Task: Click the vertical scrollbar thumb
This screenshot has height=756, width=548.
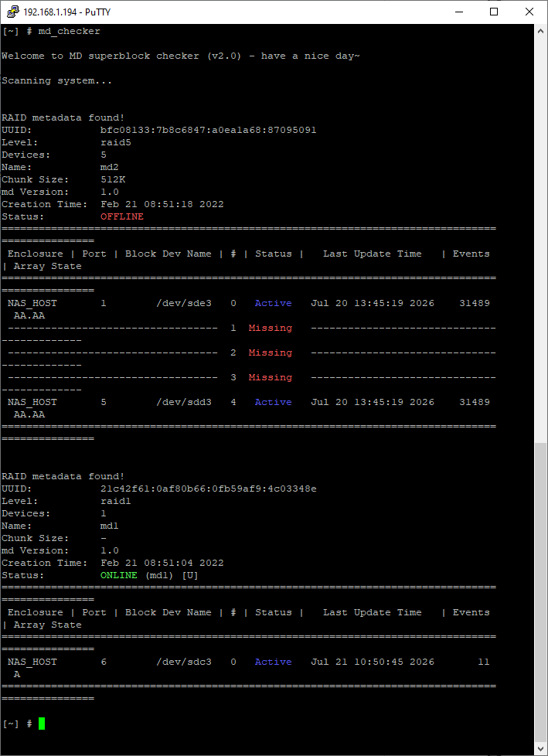Action: pyautogui.click(x=541, y=593)
